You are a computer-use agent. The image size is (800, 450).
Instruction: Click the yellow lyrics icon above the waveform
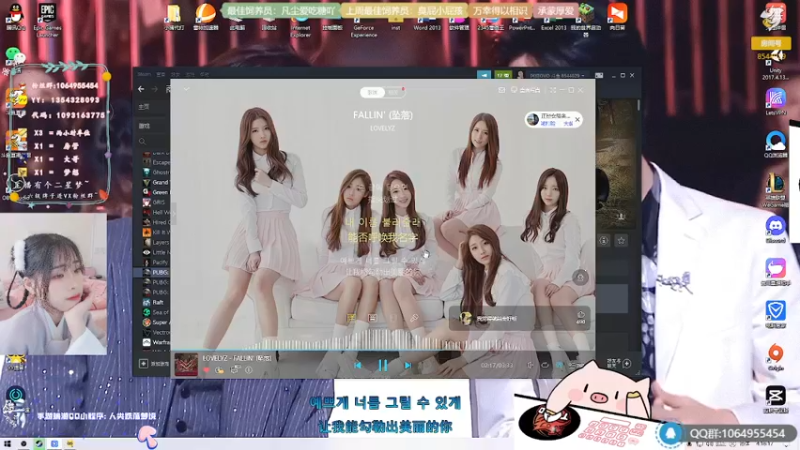click(x=352, y=318)
